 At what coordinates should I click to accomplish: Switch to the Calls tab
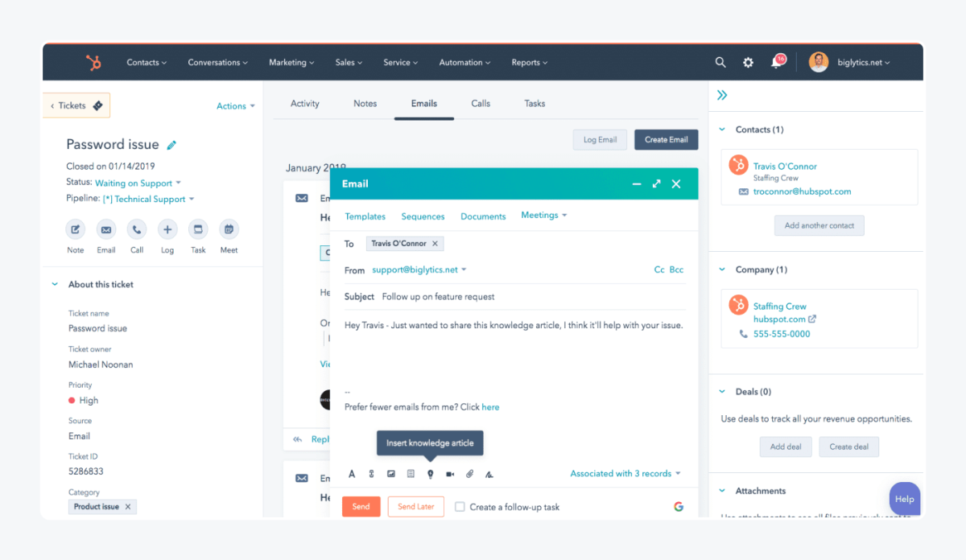point(481,103)
